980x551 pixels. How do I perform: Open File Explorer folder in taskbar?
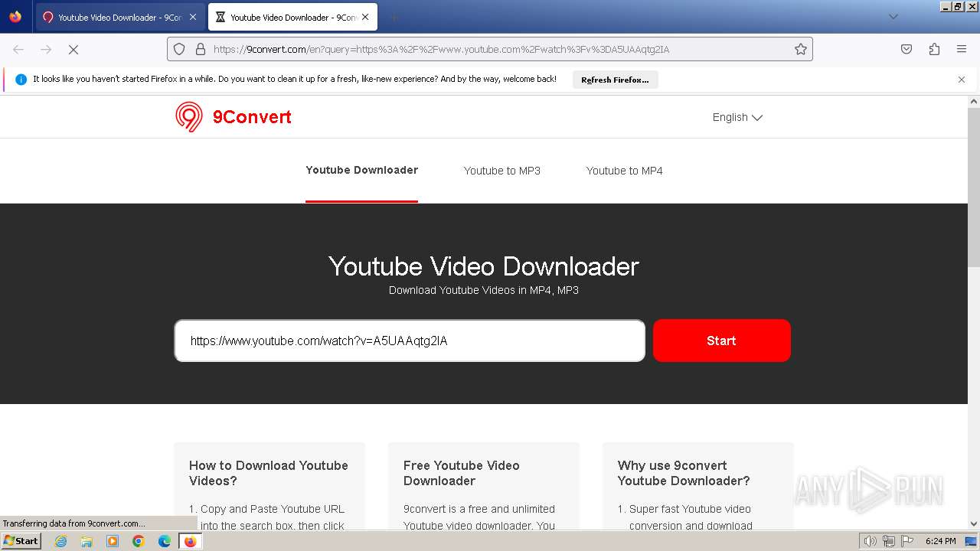[x=87, y=541]
